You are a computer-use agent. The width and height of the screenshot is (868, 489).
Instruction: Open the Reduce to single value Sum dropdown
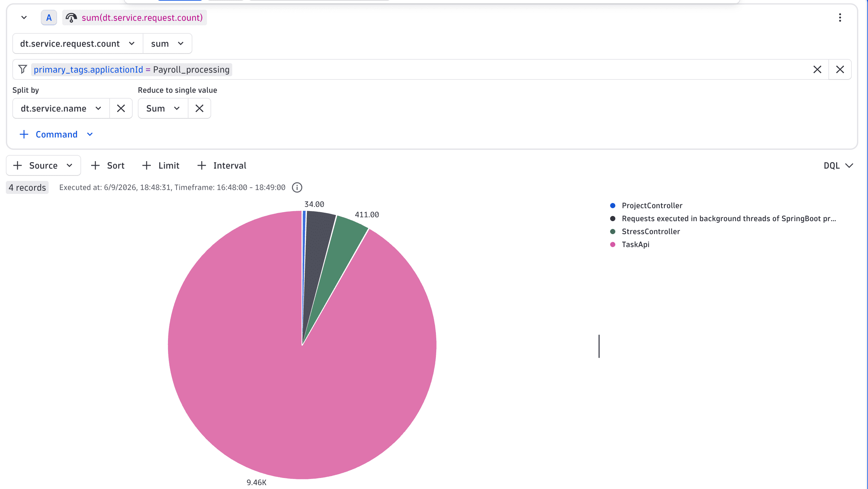[x=163, y=108]
